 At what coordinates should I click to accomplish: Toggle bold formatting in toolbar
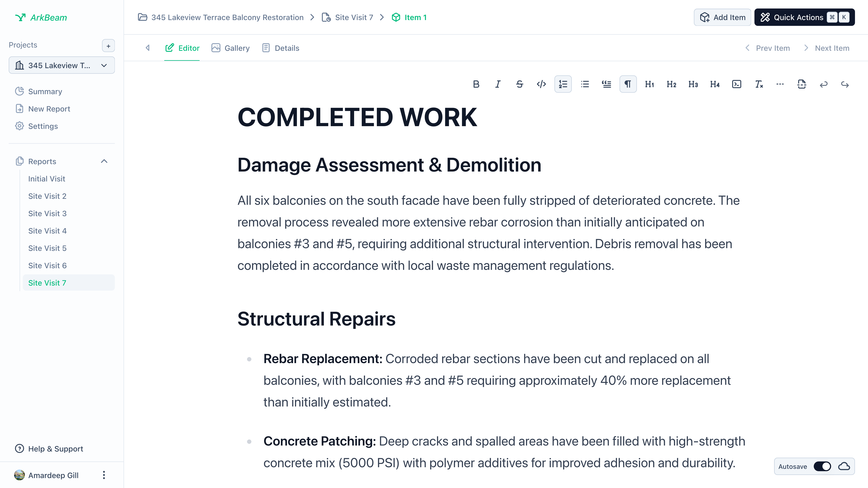[x=476, y=84]
